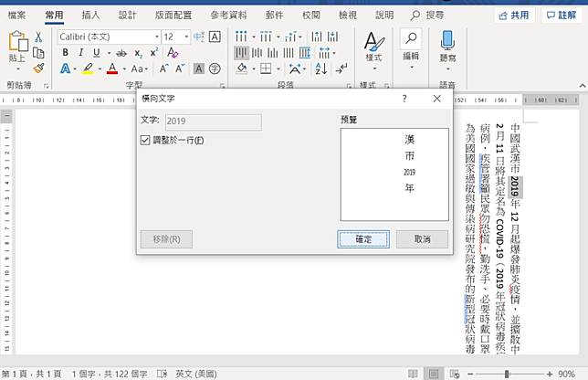The width and height of the screenshot is (588, 380).
Task: Click the 共用 share button
Action: coord(513,15)
